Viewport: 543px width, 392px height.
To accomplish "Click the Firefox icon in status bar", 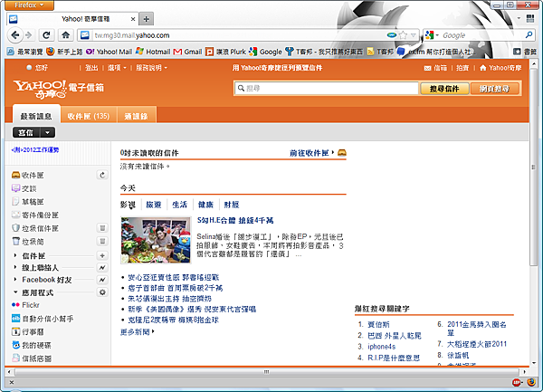I will click(531, 382).
